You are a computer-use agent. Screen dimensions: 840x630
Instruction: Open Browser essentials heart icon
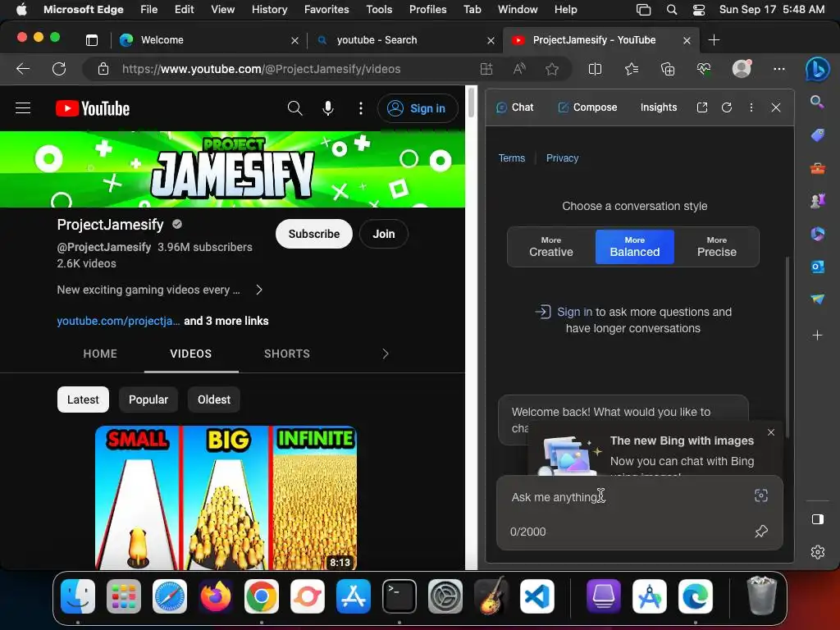(x=703, y=69)
